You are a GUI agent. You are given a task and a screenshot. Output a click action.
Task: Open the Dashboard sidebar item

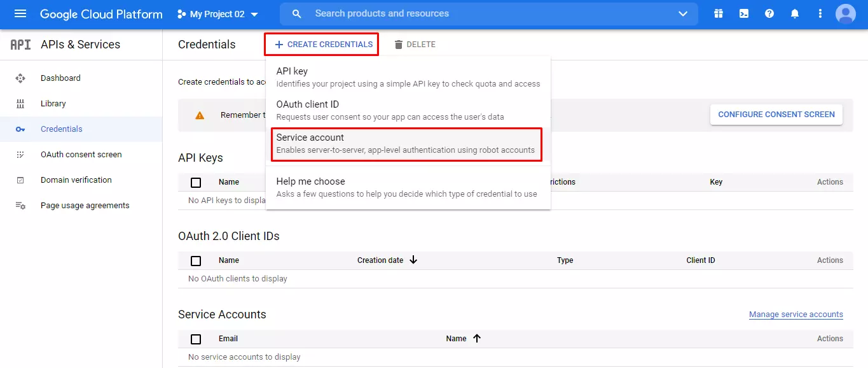[x=81, y=78]
